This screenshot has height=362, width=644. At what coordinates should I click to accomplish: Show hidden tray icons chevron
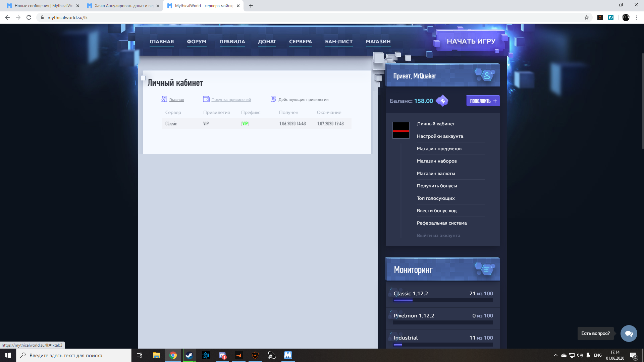click(555, 355)
